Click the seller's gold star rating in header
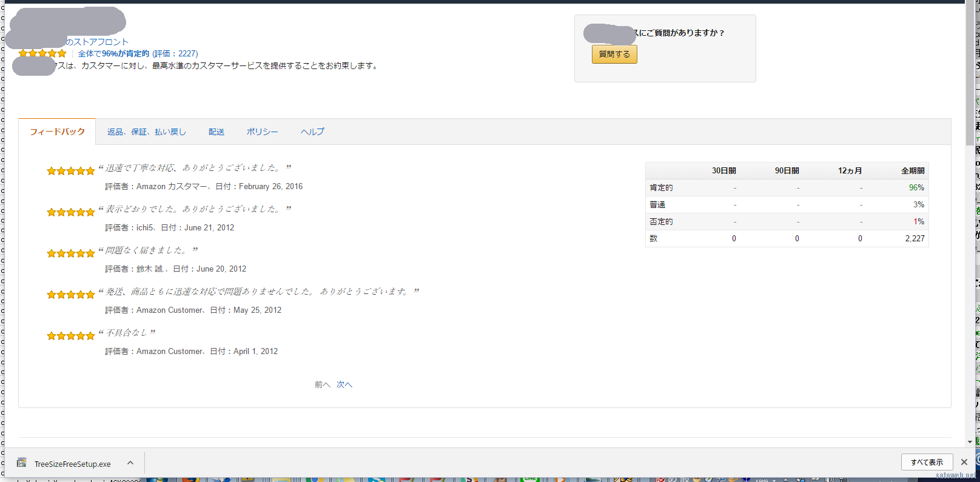980x482 pixels. (42, 53)
